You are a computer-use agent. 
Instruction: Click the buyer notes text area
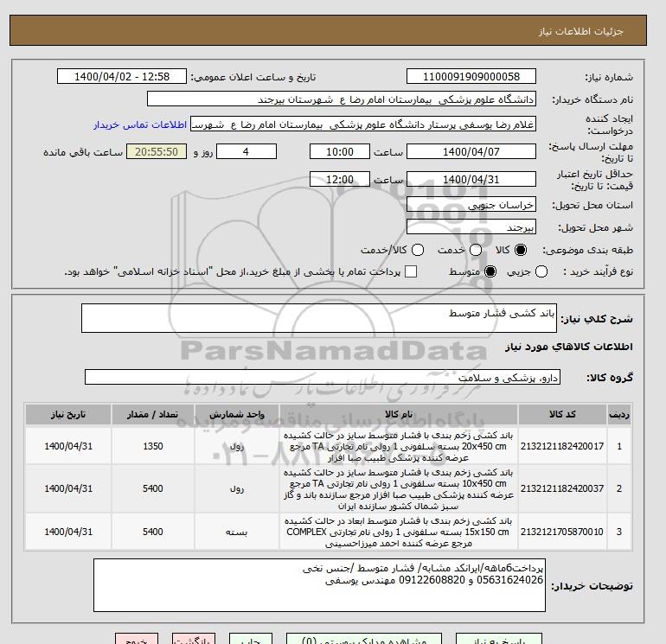pyautogui.click(x=319, y=585)
